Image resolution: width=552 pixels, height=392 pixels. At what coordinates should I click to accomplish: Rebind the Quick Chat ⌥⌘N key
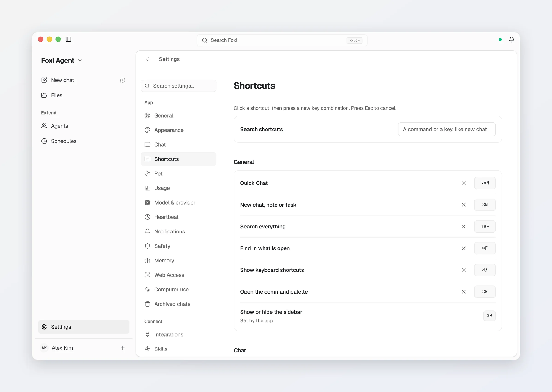(485, 183)
